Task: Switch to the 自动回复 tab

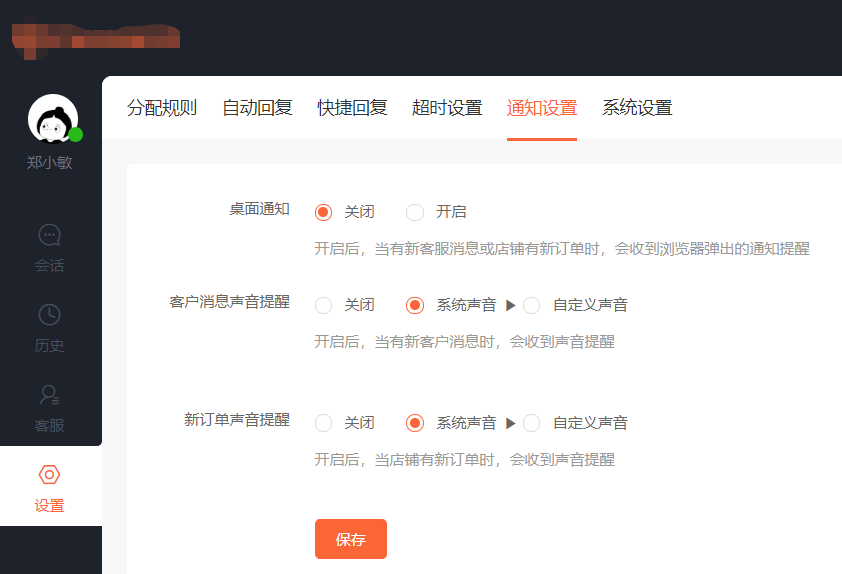Action: (x=257, y=108)
